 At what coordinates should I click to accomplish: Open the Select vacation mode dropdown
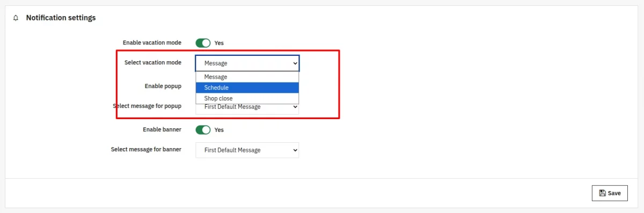click(x=247, y=63)
